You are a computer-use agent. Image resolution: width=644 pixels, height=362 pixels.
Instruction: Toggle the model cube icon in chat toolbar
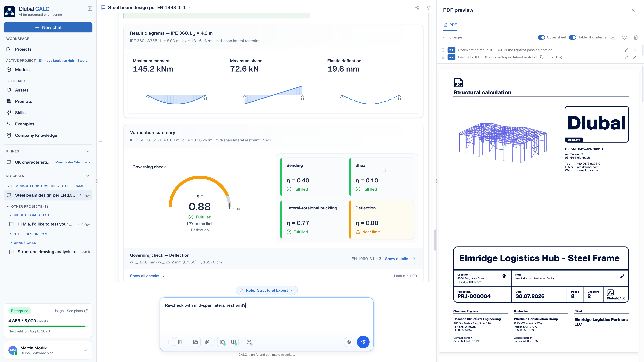point(249,342)
